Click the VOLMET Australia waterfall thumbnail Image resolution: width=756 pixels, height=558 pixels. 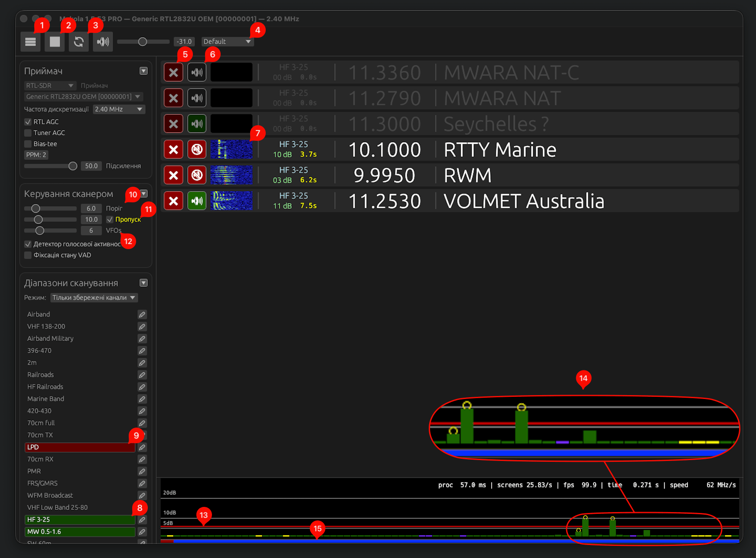[231, 201]
